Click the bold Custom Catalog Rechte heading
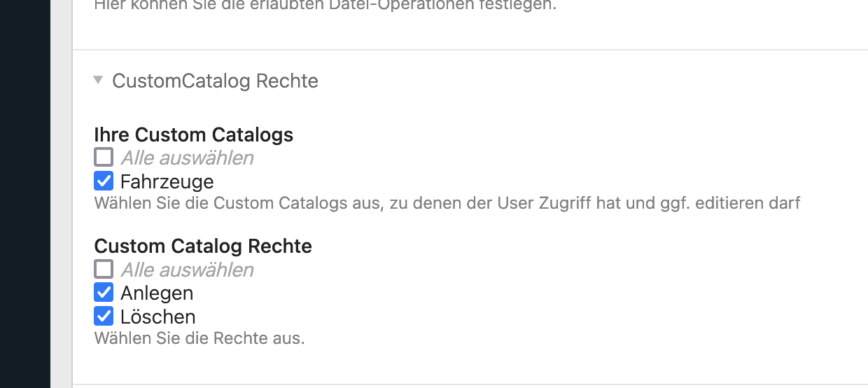This screenshot has height=388, width=868. pyautogui.click(x=203, y=247)
